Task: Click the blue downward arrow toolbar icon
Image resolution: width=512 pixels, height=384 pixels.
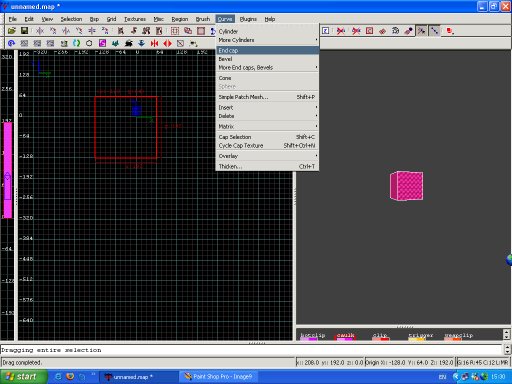Action: click(141, 43)
